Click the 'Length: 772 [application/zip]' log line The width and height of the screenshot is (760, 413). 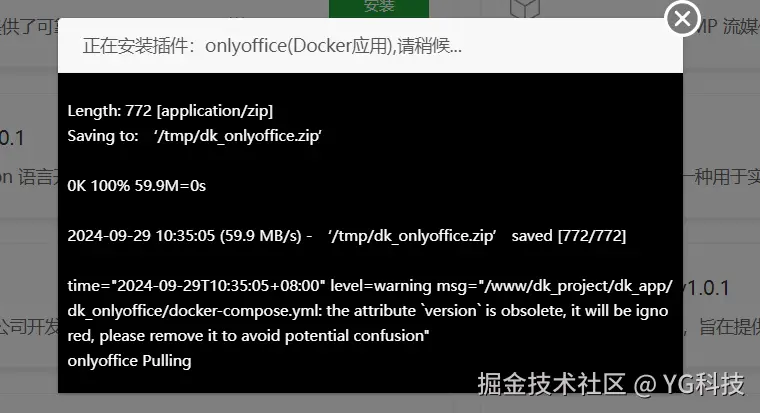170,111
